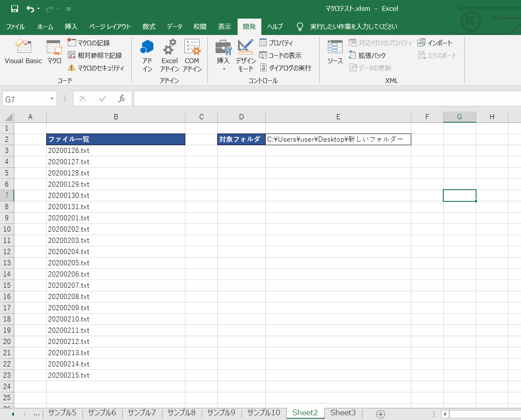The image size is (521, 420).
Task: Switch to the データ tab
Action: (175, 26)
